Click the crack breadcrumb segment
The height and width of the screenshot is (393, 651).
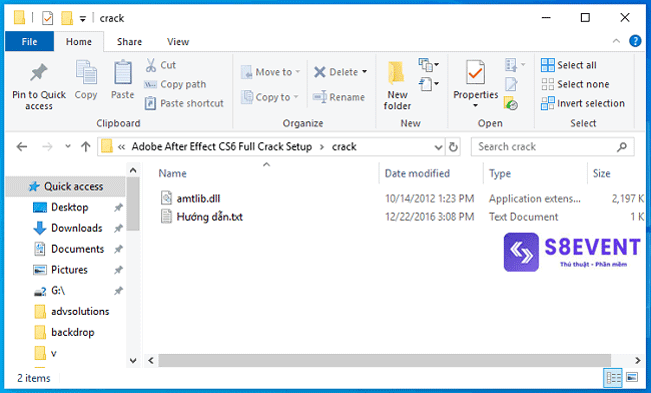point(344,146)
